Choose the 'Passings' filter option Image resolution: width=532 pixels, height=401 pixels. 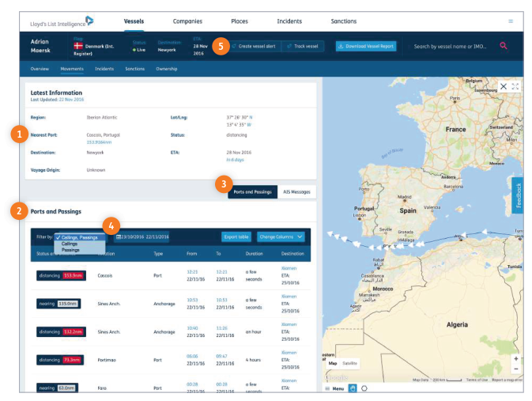coord(70,250)
